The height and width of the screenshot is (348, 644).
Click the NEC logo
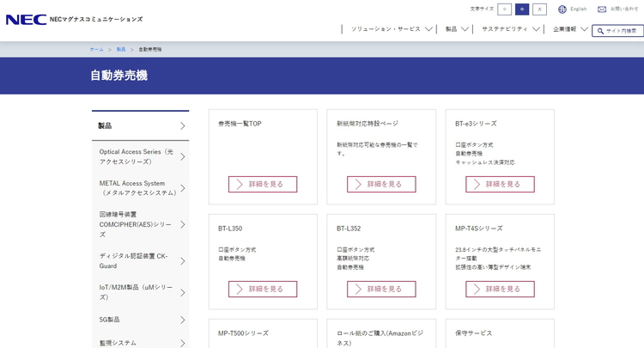27,19
